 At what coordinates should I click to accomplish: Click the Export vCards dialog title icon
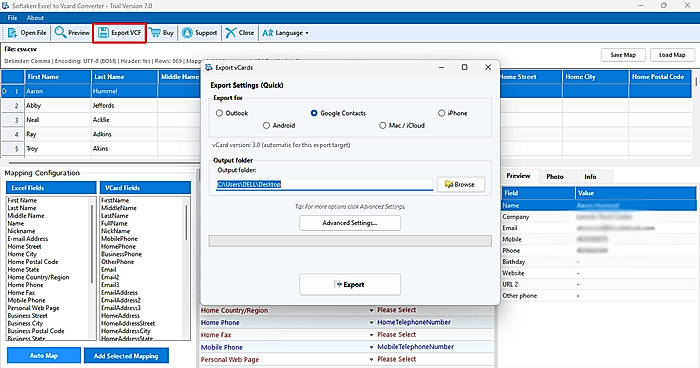point(208,67)
